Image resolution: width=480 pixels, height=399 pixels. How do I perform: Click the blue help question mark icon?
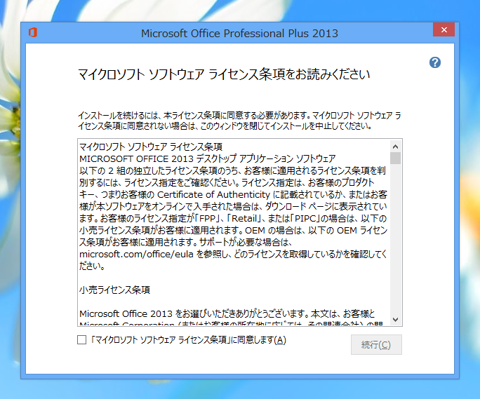[435, 62]
